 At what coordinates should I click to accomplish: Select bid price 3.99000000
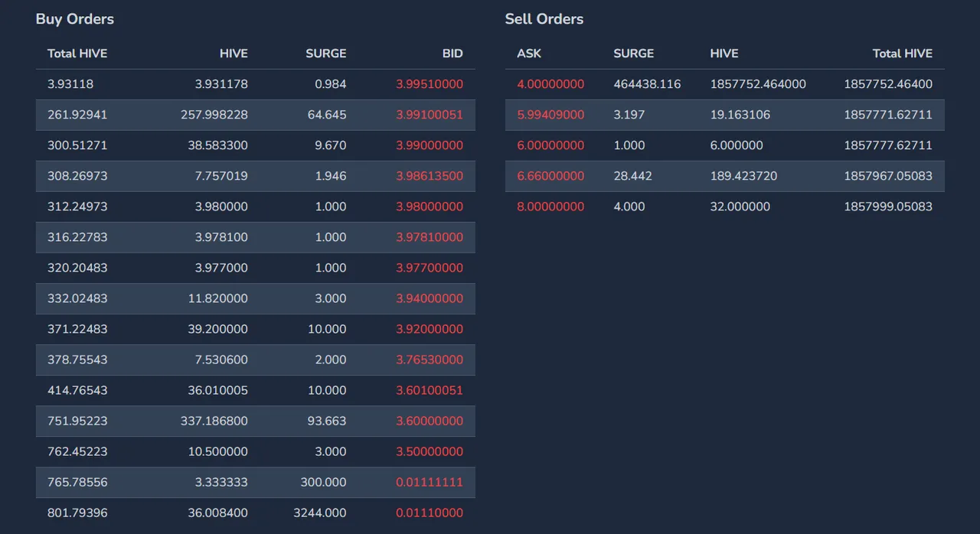tap(430, 145)
